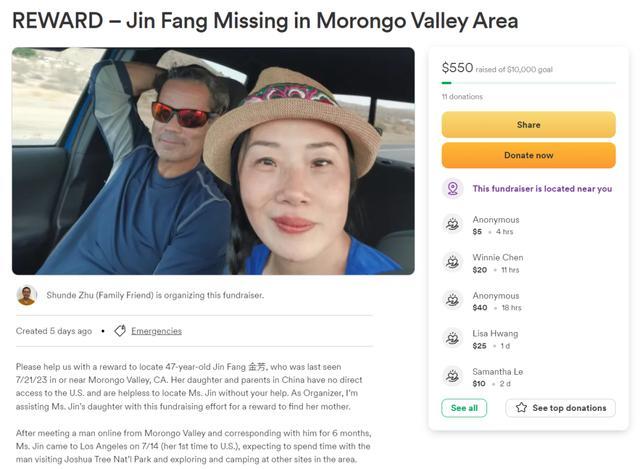Open the See all donations list
This screenshot has height=469, width=640.
464,408
